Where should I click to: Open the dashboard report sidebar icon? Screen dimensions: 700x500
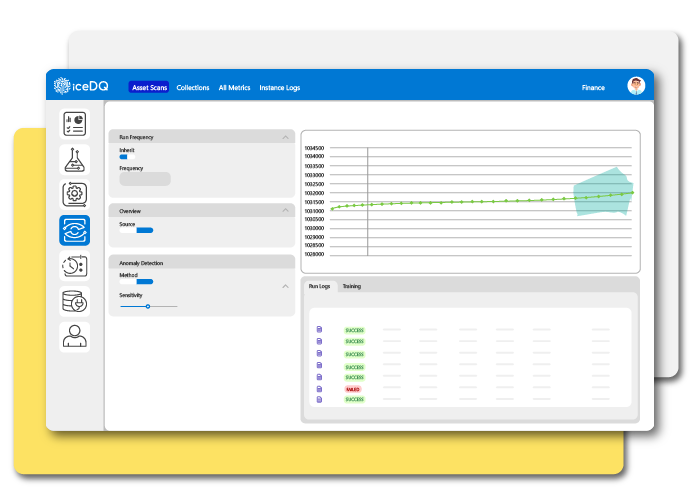click(x=75, y=124)
